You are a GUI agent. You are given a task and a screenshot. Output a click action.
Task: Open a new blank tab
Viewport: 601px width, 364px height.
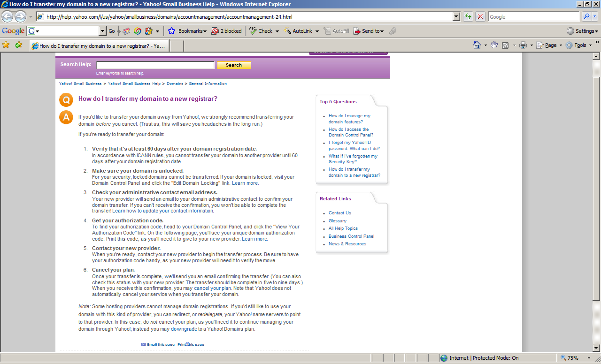[177, 46]
